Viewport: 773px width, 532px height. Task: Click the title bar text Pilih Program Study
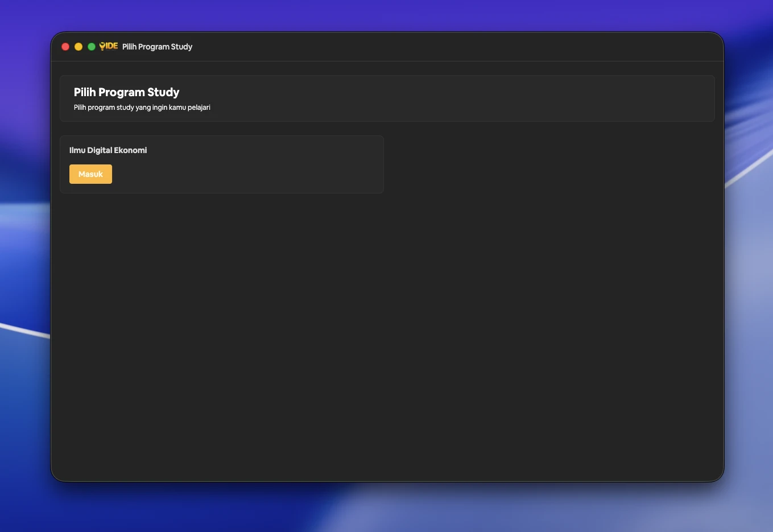157,47
